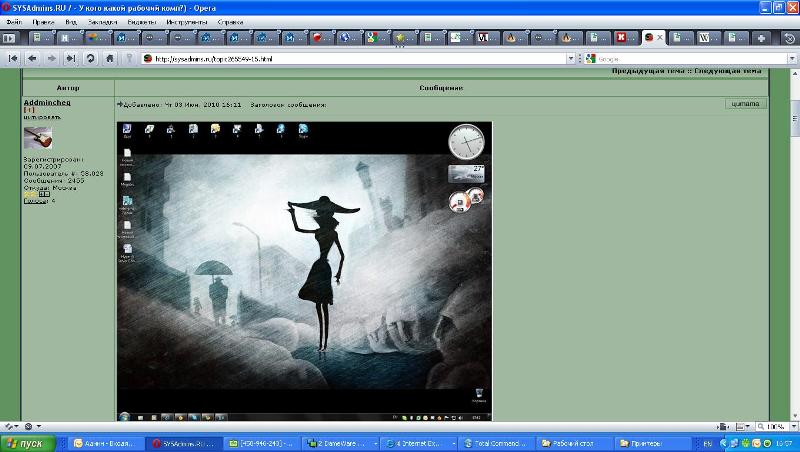The image size is (800, 452).
Task: Open the Addmincheg author profile link
Action: tap(47, 102)
